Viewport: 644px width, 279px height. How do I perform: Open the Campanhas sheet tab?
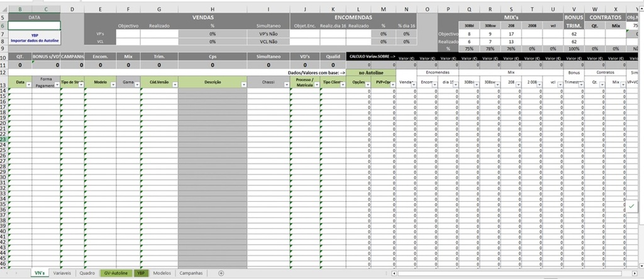point(191,273)
